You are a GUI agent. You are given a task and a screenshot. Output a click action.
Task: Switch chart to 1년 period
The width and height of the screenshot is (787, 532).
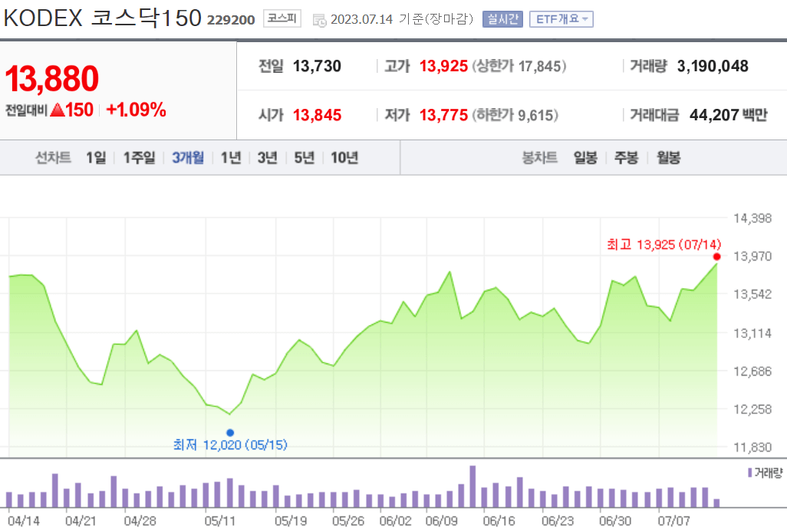pos(231,158)
